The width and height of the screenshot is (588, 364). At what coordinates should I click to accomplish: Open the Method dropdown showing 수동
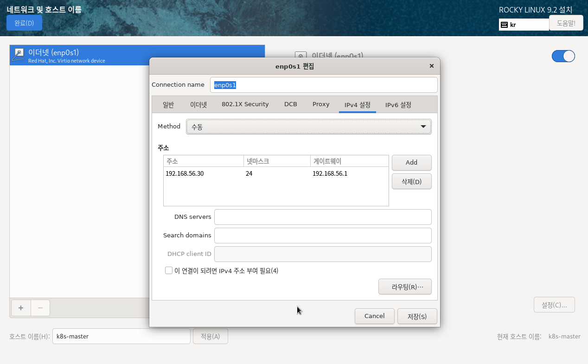coord(308,127)
